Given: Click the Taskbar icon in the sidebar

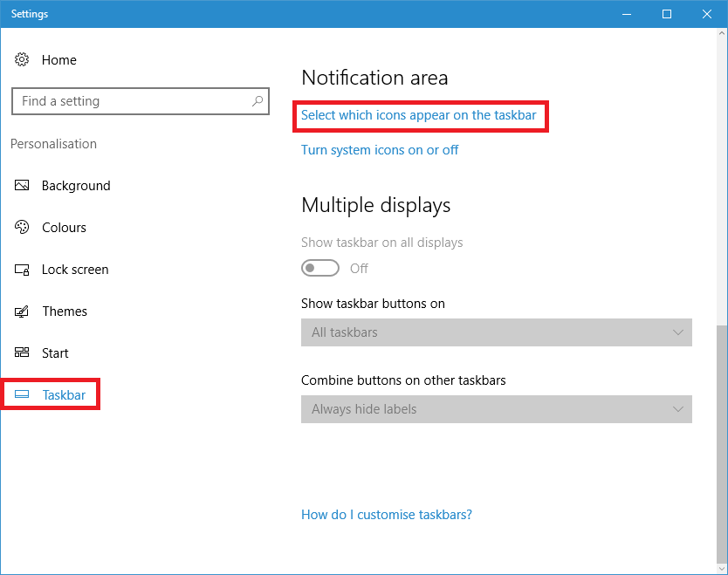Looking at the screenshot, I should (22, 394).
